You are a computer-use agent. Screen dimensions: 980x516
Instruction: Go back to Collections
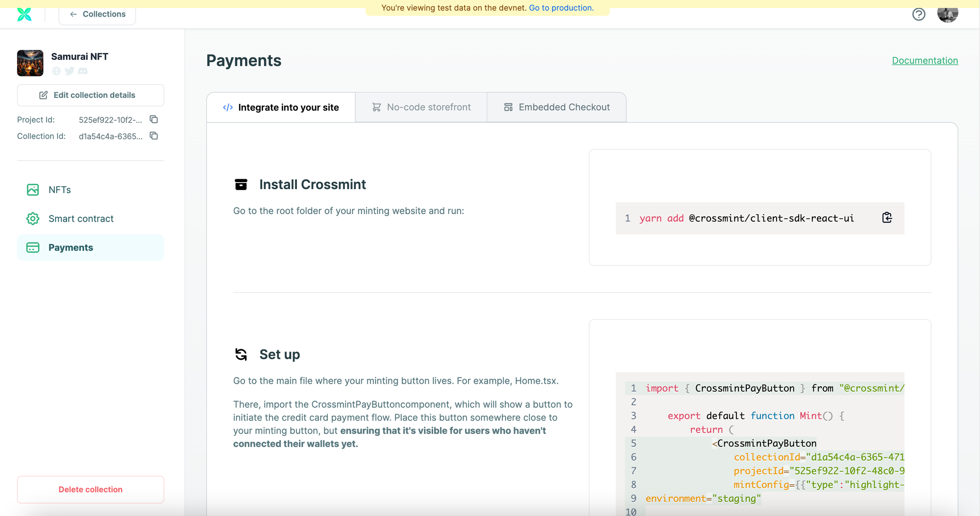97,14
